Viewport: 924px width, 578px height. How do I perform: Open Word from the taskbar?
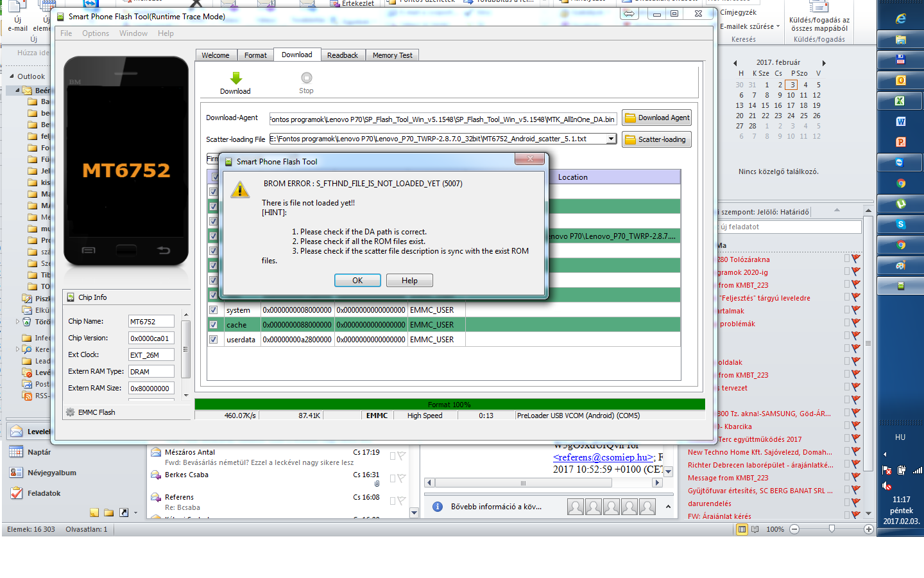point(901,121)
